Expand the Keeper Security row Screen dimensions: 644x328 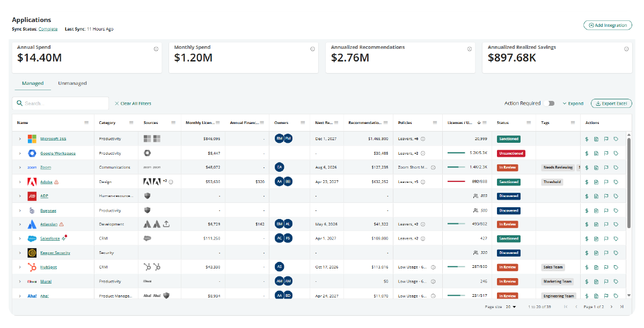(x=20, y=253)
